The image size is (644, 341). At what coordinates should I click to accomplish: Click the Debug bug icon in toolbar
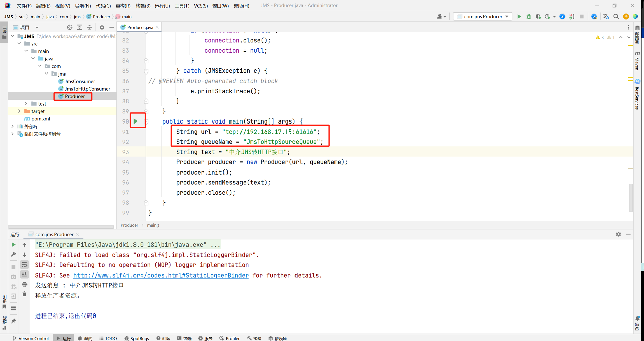tap(529, 17)
